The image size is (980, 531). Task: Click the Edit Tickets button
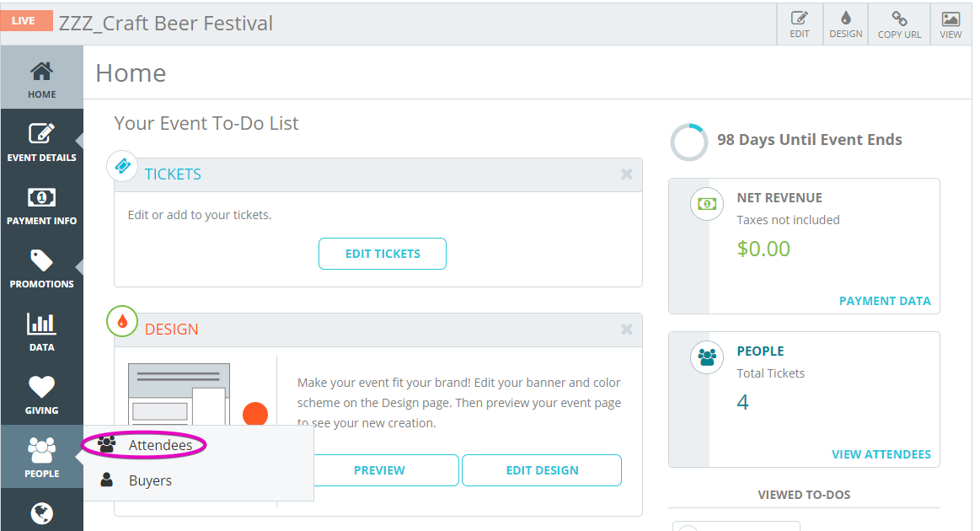(383, 254)
